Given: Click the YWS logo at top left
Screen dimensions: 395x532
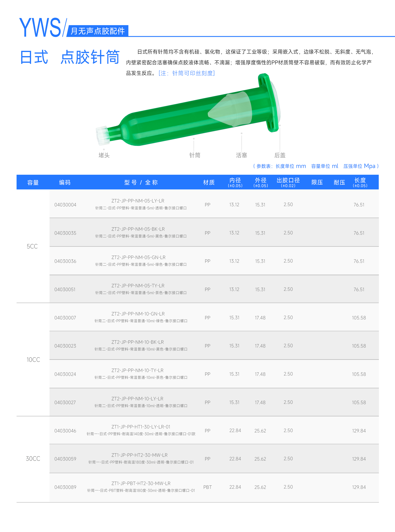Looking at the screenshot, I should point(40,27).
